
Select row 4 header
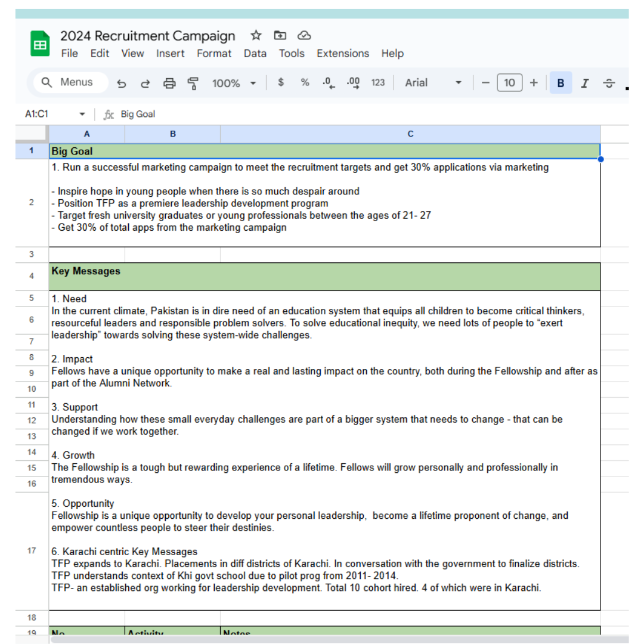[x=32, y=276]
